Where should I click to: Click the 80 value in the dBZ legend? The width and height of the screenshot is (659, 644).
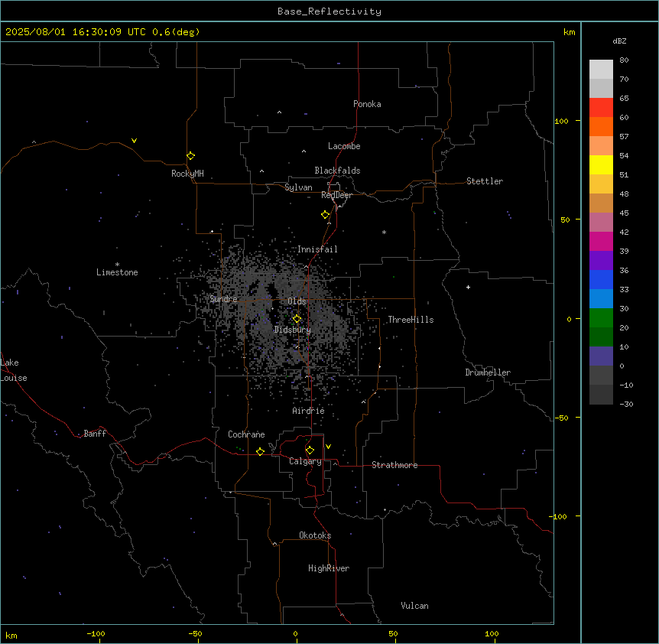pos(624,60)
